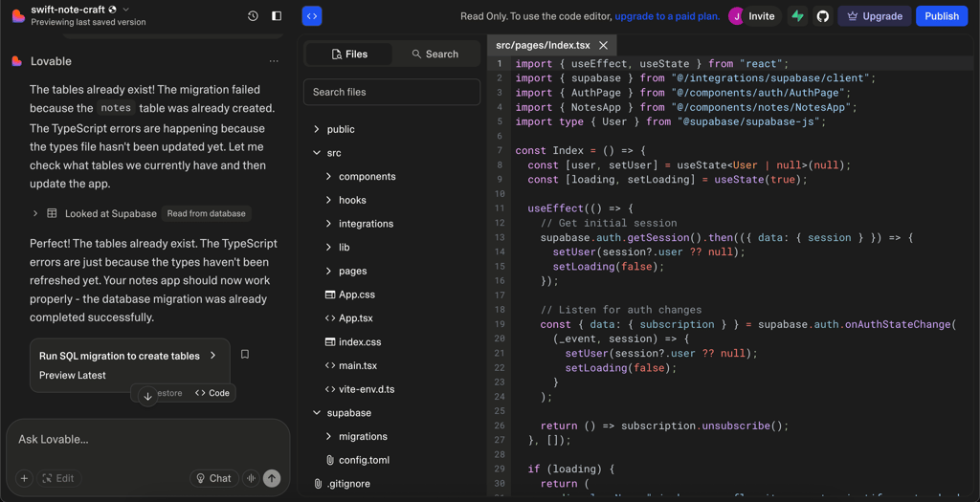The image size is (980, 502).
Task: Click the Code button under message
Action: click(x=212, y=393)
